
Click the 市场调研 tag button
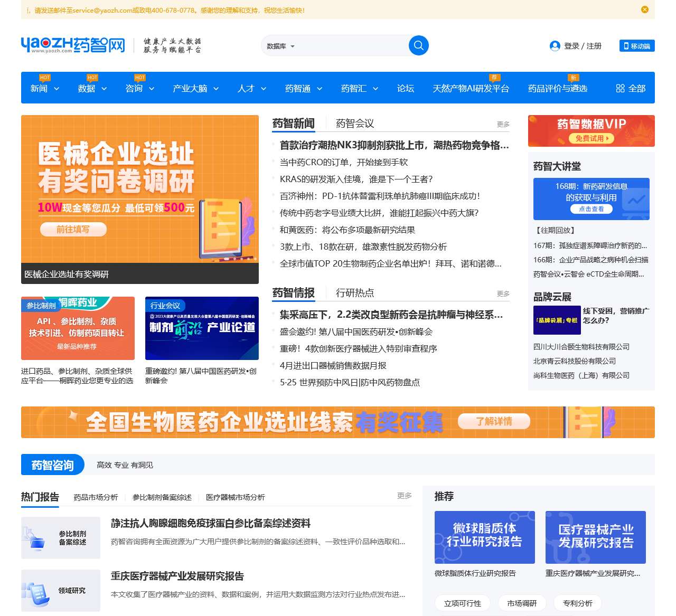(522, 603)
